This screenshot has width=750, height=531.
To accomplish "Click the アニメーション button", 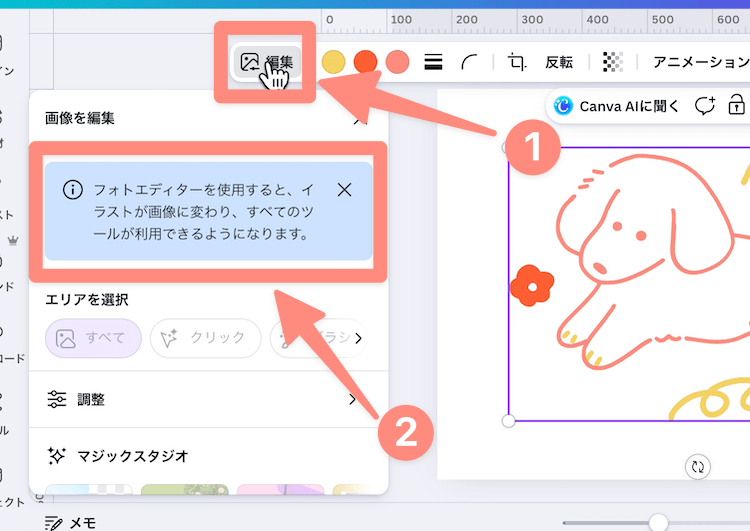I will coord(701,62).
